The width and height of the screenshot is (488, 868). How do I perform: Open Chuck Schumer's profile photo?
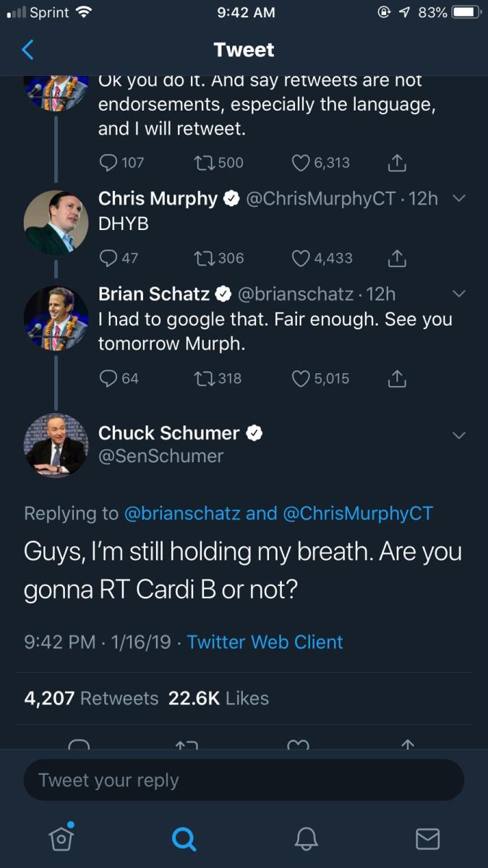pos(56,444)
